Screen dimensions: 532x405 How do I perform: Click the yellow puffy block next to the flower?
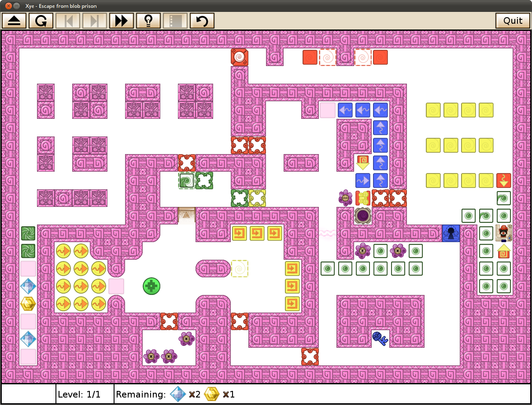click(x=362, y=198)
